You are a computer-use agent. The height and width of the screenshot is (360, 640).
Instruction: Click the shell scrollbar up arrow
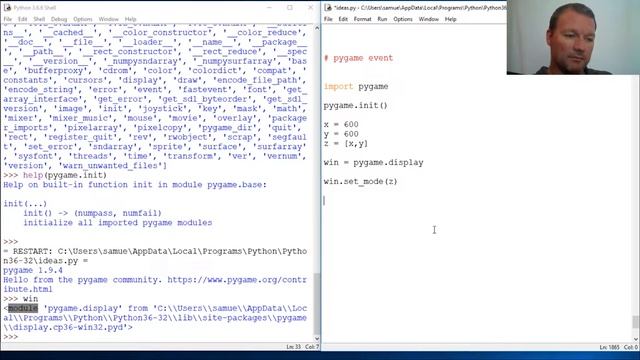click(317, 28)
